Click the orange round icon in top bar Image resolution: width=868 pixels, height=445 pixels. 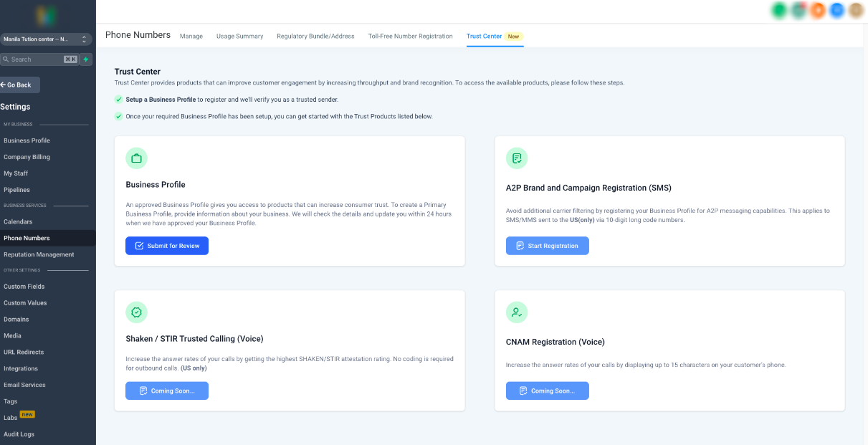click(817, 10)
